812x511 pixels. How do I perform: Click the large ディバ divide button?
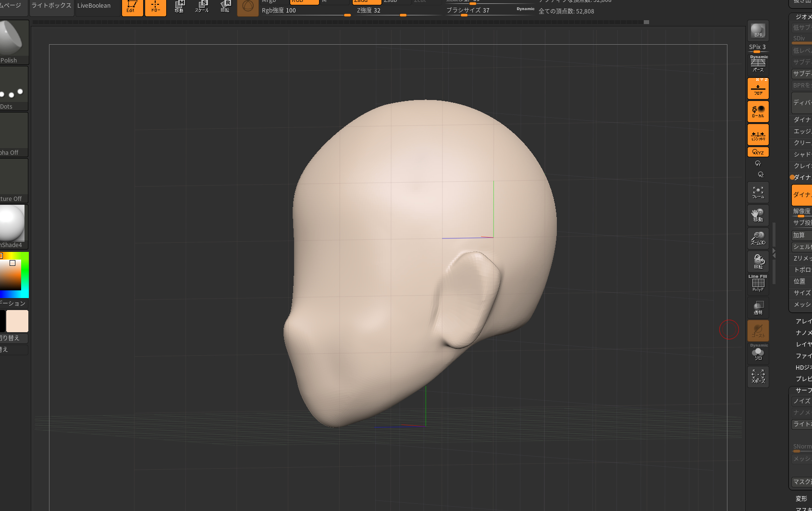802,102
